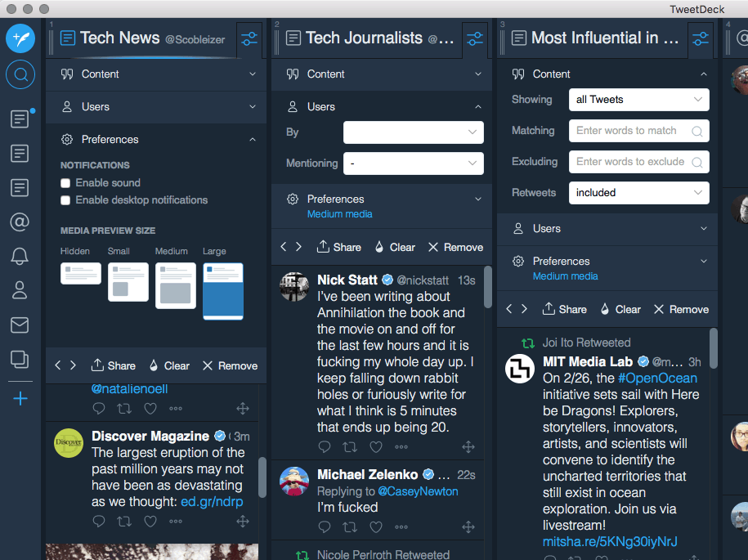Click the 'Enter words to match' field
The image size is (748, 560).
[631, 131]
